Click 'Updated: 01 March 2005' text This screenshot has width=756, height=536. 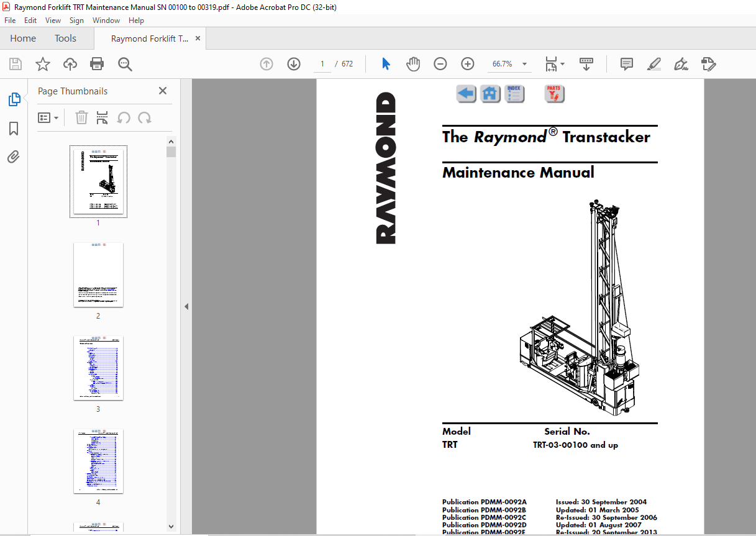coord(598,510)
